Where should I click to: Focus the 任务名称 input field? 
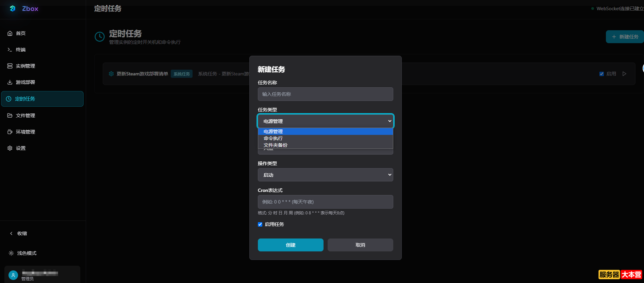click(x=326, y=94)
